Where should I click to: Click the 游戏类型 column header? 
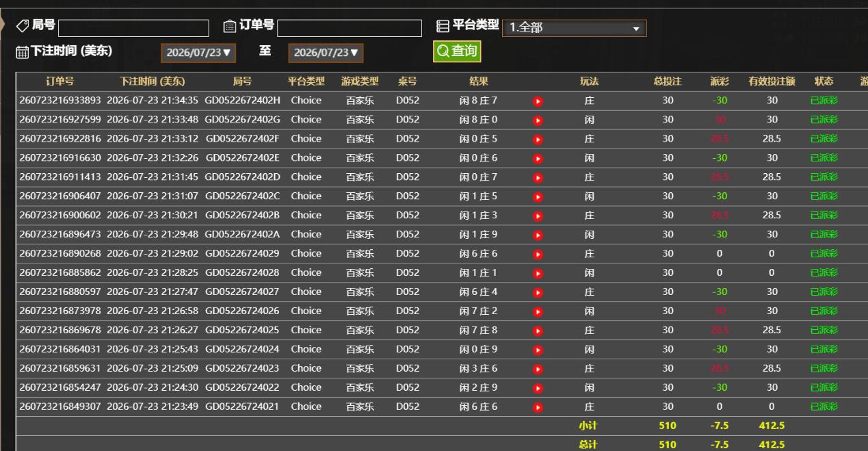click(x=360, y=81)
